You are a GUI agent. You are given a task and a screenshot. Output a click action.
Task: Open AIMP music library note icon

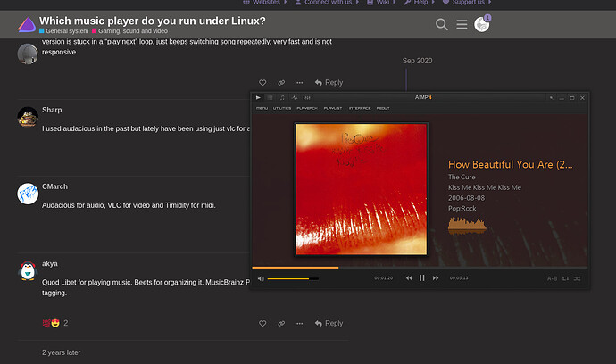pos(282,98)
